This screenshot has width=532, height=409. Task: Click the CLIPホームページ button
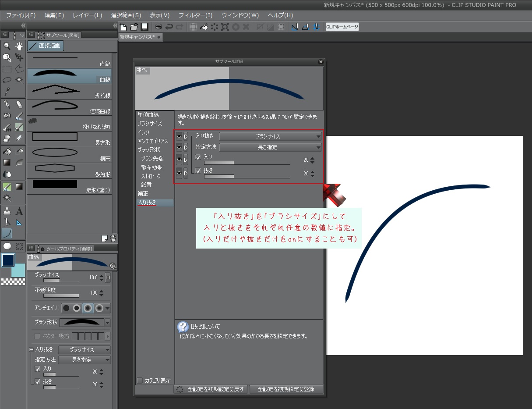tap(342, 27)
